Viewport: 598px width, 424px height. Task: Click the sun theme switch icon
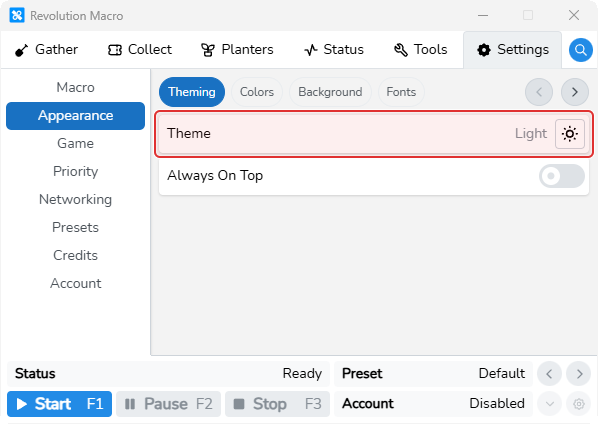570,134
